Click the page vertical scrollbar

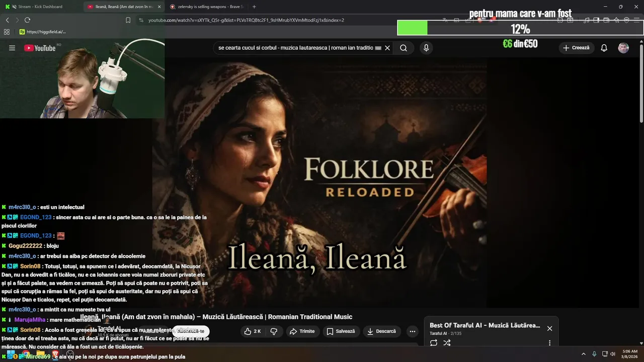pyautogui.click(x=641, y=83)
